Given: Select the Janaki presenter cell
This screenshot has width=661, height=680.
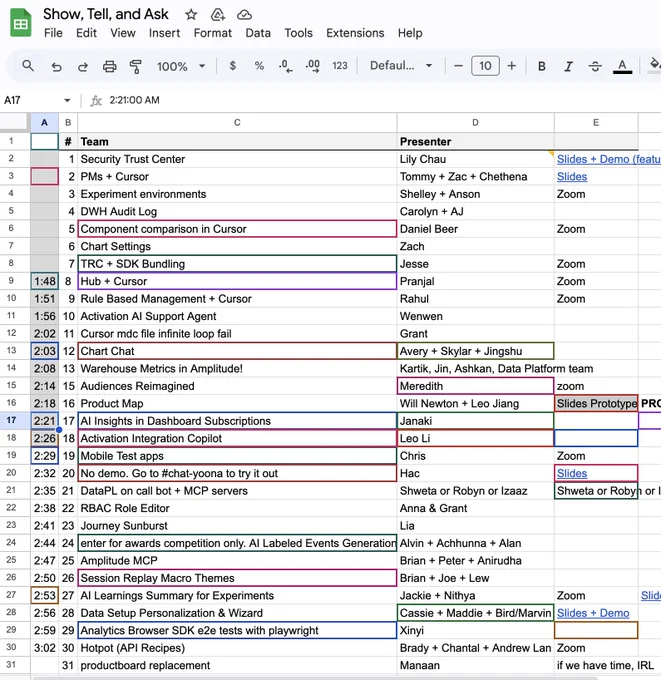Looking at the screenshot, I should pos(475,421).
